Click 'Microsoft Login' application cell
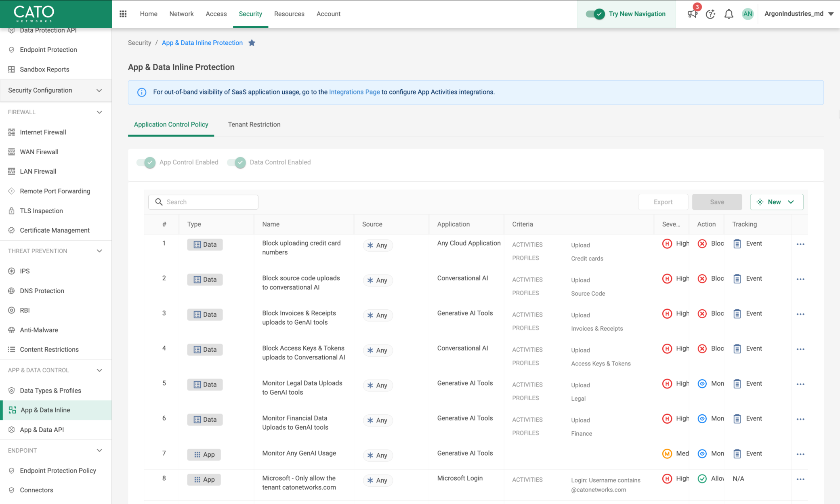The image size is (840, 504). [x=460, y=478]
